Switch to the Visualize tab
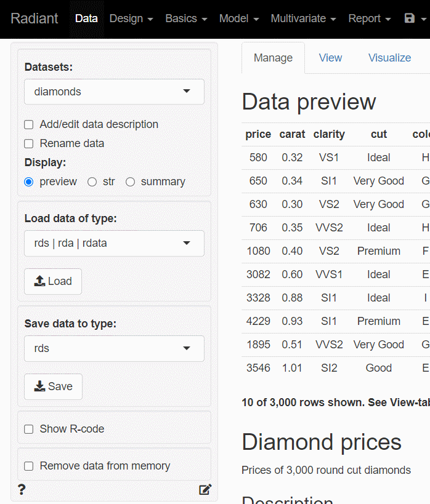The height and width of the screenshot is (504, 430). click(389, 58)
